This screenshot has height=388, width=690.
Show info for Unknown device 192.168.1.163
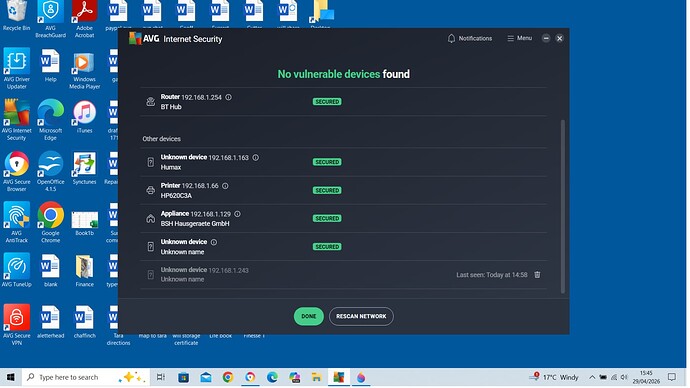pos(256,157)
